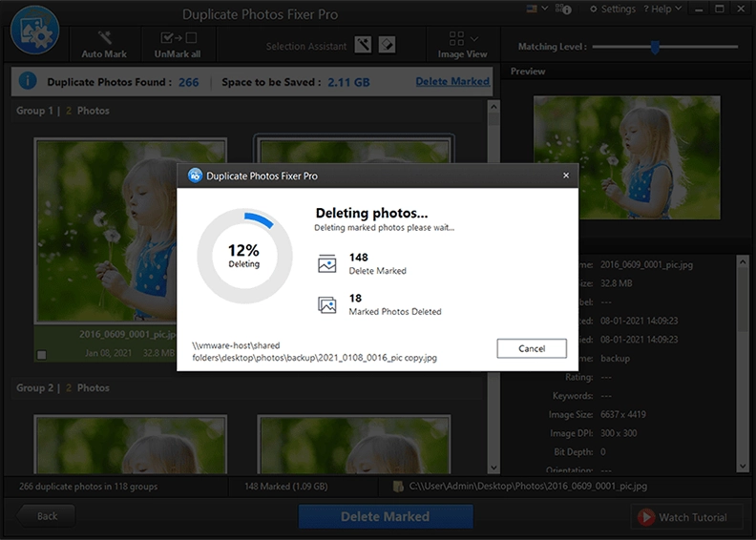This screenshot has height=540, width=756.
Task: Click the 32.8 MB size value in metadata
Action: 616,283
